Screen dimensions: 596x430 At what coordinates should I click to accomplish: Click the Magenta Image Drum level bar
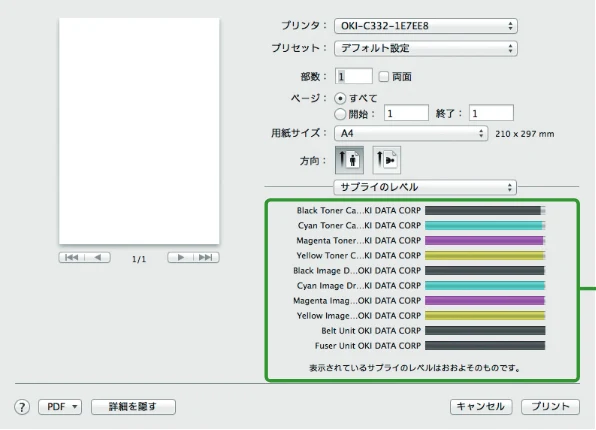(x=485, y=301)
